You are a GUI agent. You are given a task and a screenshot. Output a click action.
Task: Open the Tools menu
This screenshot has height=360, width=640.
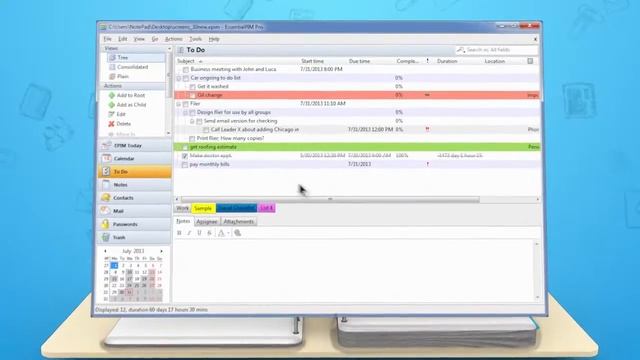tap(196, 39)
